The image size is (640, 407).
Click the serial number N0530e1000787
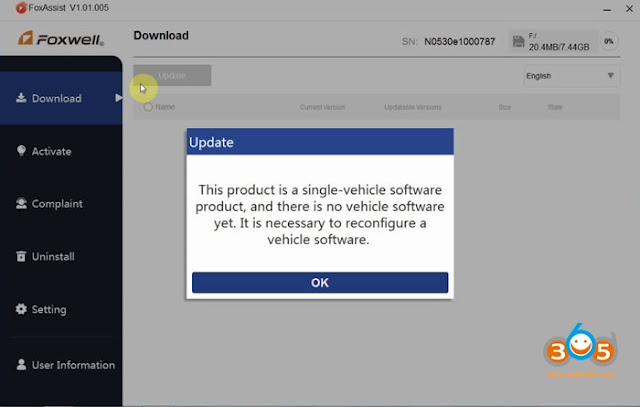pos(460,42)
